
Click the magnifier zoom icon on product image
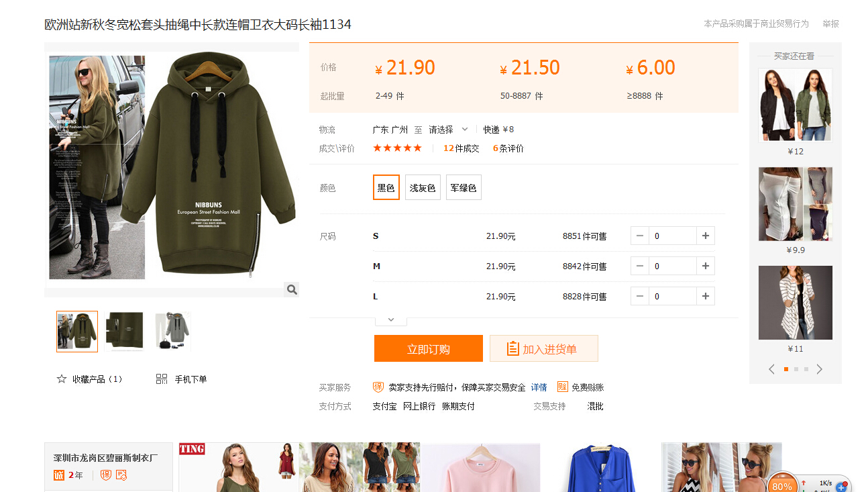coord(291,289)
